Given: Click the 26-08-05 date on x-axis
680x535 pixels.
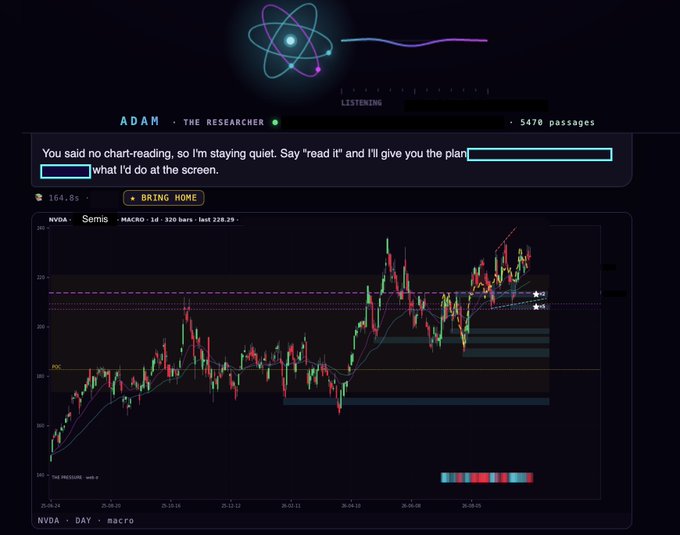Looking at the screenshot, I should pos(471,506).
